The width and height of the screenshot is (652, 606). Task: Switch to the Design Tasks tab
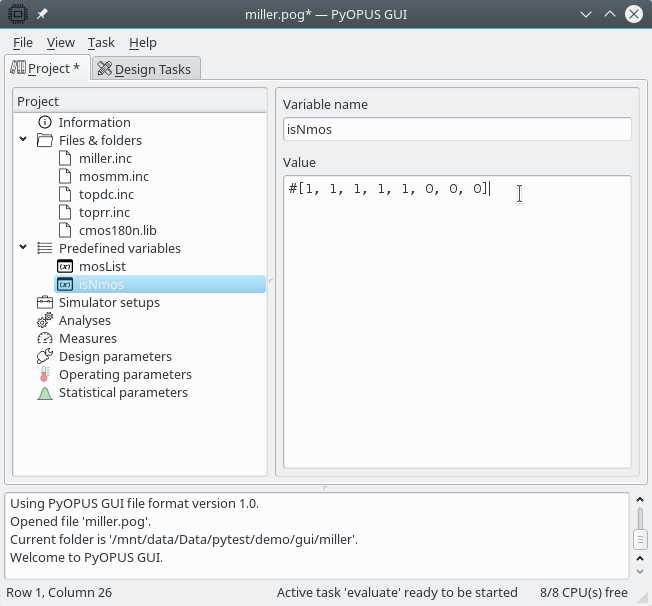point(147,69)
